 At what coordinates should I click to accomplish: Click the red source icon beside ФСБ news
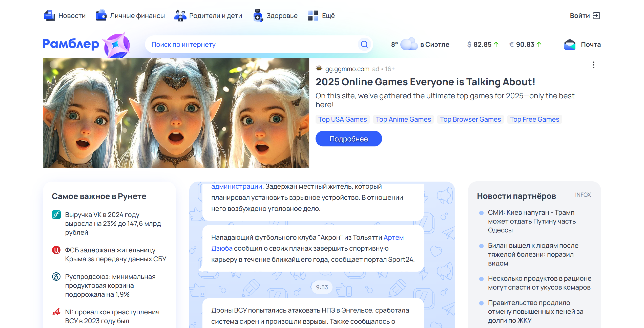(56, 250)
